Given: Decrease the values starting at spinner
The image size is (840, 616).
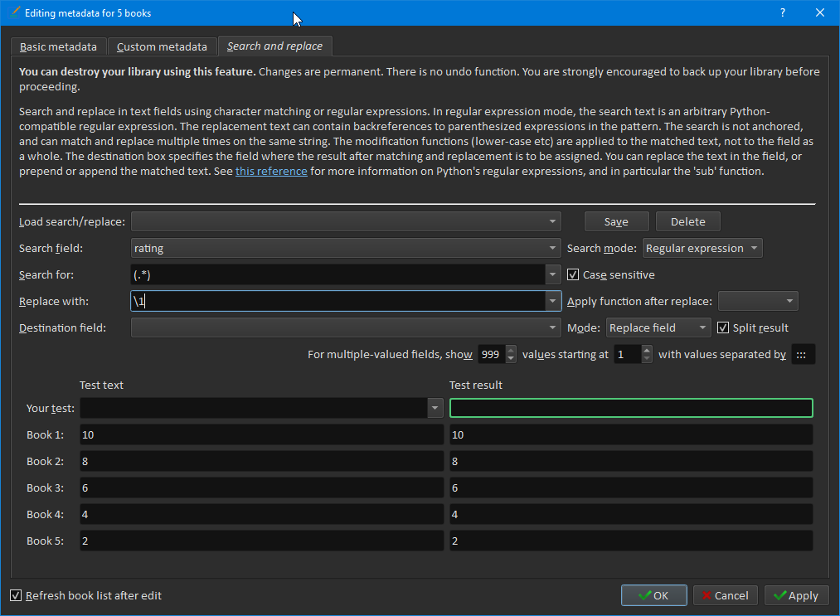Looking at the screenshot, I should tap(647, 360).
